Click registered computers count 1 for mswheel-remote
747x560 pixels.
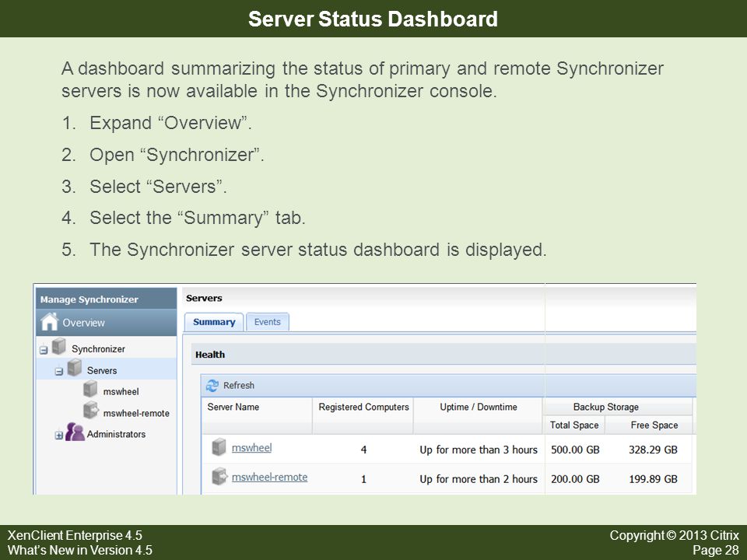coord(363,480)
